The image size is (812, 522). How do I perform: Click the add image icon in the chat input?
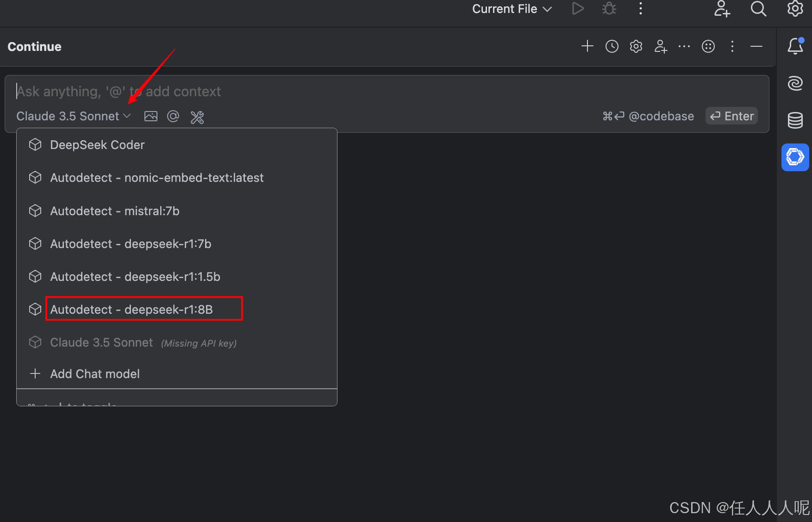151,116
